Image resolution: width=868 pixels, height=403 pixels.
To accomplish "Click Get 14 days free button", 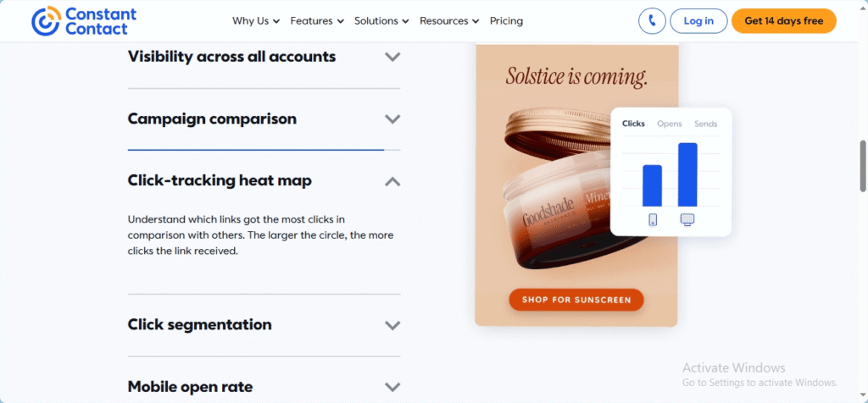I will click(784, 21).
